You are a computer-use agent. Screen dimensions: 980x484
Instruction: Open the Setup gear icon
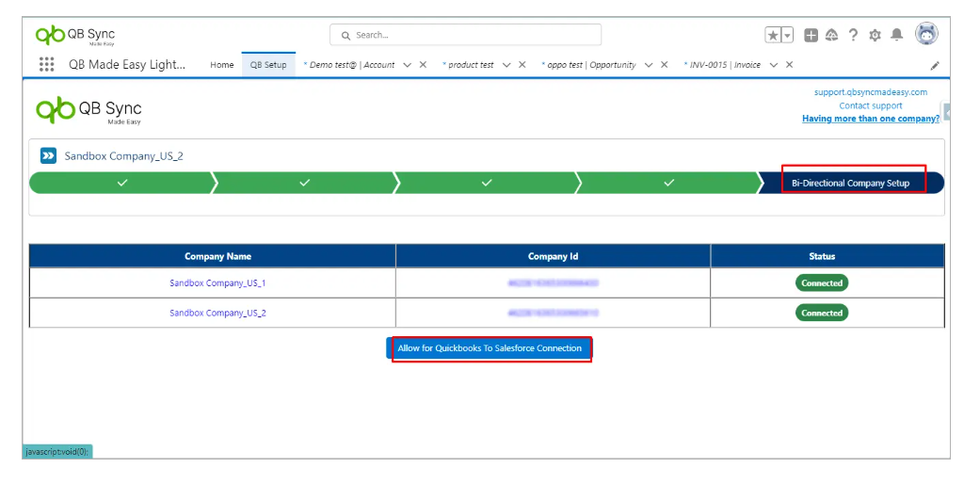[875, 35]
